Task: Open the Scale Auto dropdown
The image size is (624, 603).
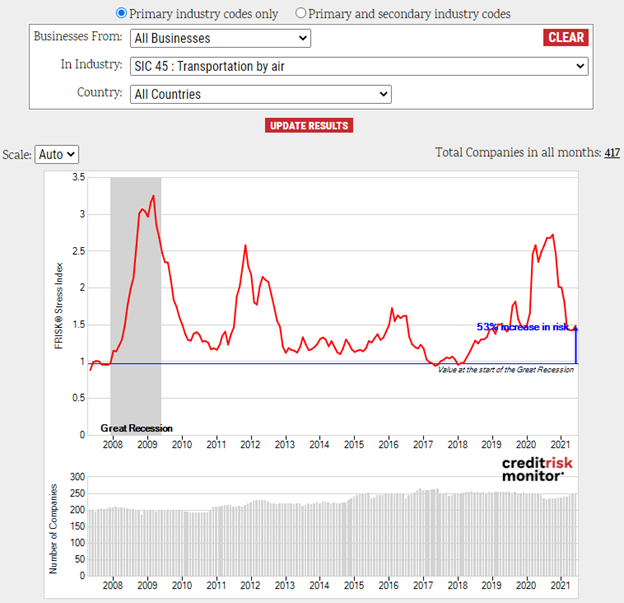Action: 57,154
